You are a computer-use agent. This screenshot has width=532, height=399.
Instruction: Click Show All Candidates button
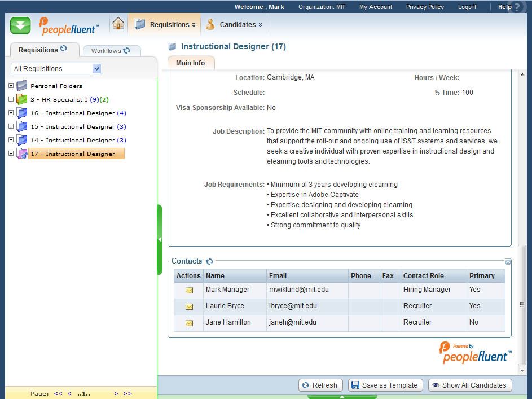coord(469,385)
